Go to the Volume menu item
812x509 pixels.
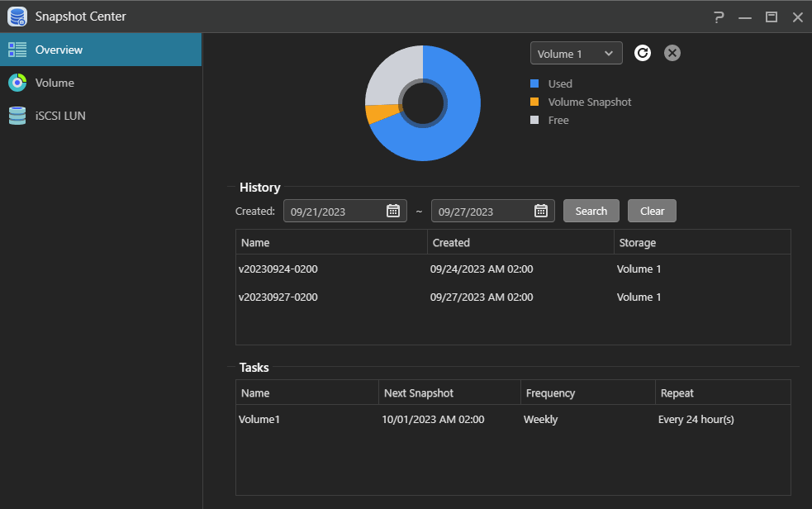tap(101, 83)
